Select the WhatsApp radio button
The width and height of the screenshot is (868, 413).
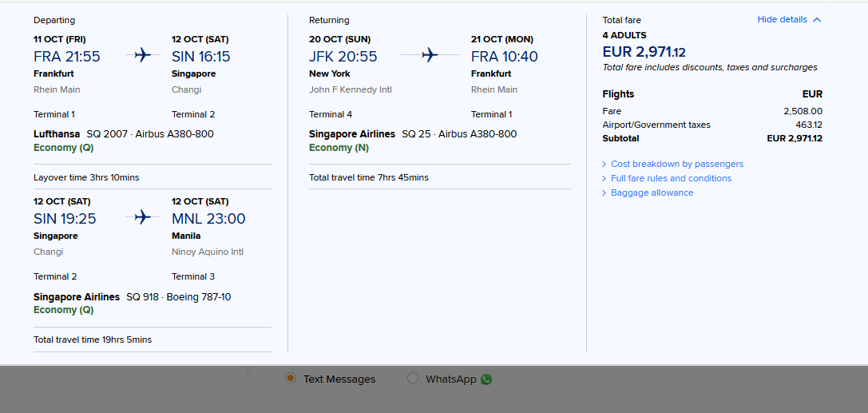click(412, 378)
